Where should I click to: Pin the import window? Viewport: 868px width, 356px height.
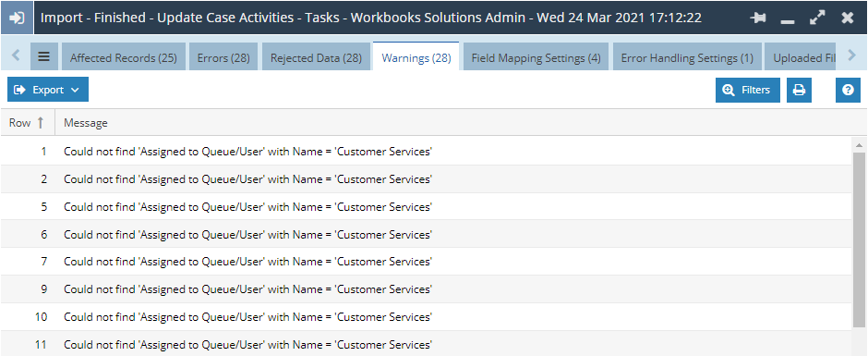point(758,18)
